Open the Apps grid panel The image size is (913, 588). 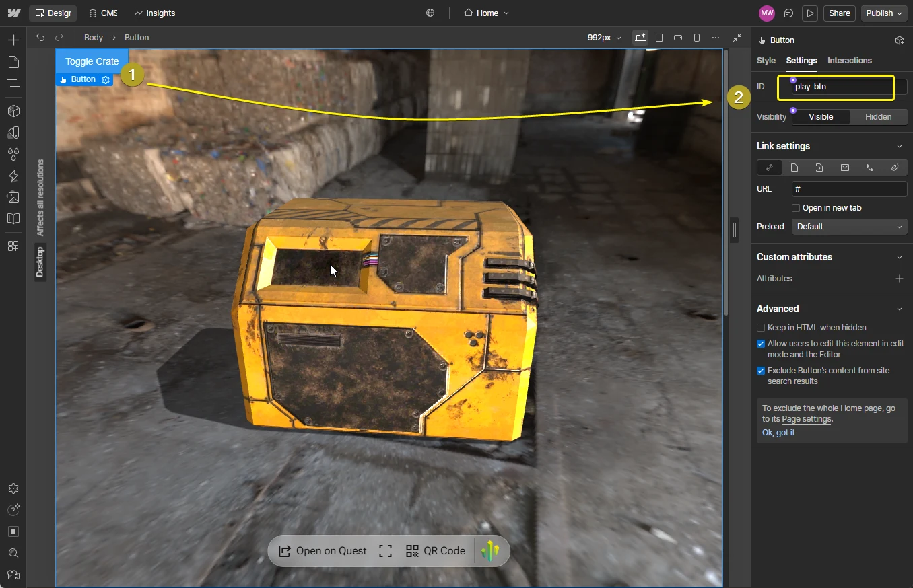click(x=13, y=246)
